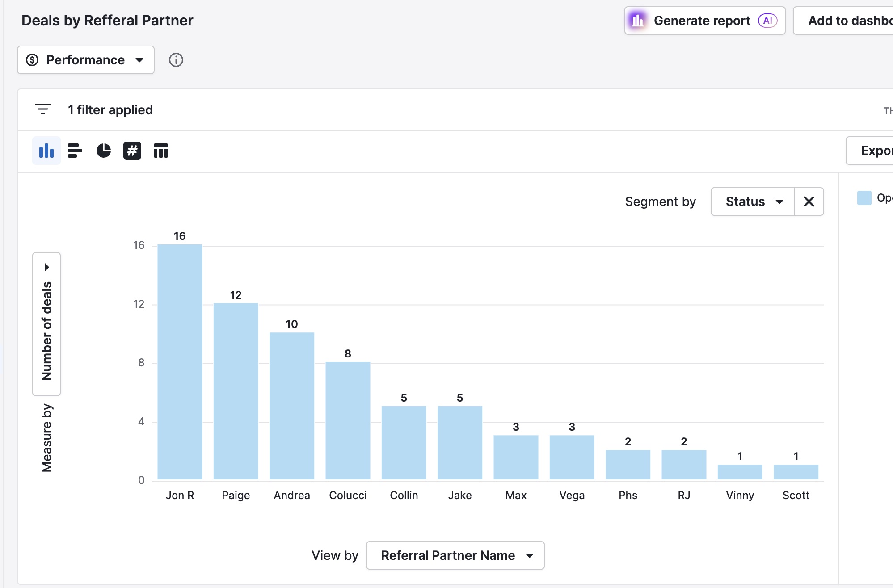The image size is (893, 588).
Task: Click the Phs bar with 2 deals
Action: click(628, 465)
